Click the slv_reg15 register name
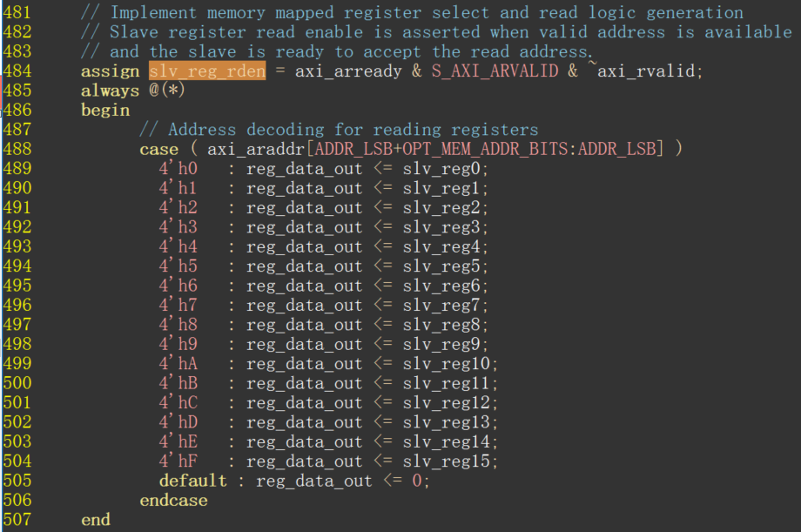Image resolution: width=801 pixels, height=532 pixels. tap(447, 461)
